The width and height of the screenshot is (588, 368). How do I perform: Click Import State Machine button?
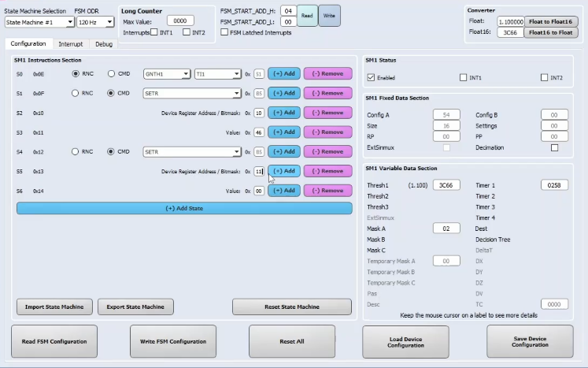[x=54, y=307]
